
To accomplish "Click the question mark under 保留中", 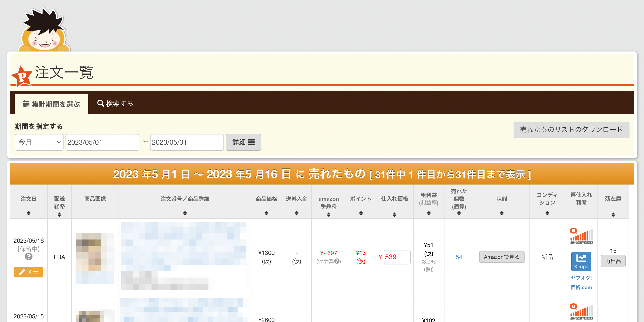I will 28,256.
